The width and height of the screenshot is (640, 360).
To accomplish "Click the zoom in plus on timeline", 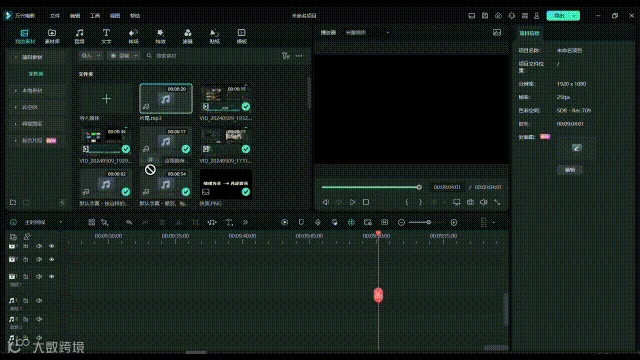I will coord(454,222).
